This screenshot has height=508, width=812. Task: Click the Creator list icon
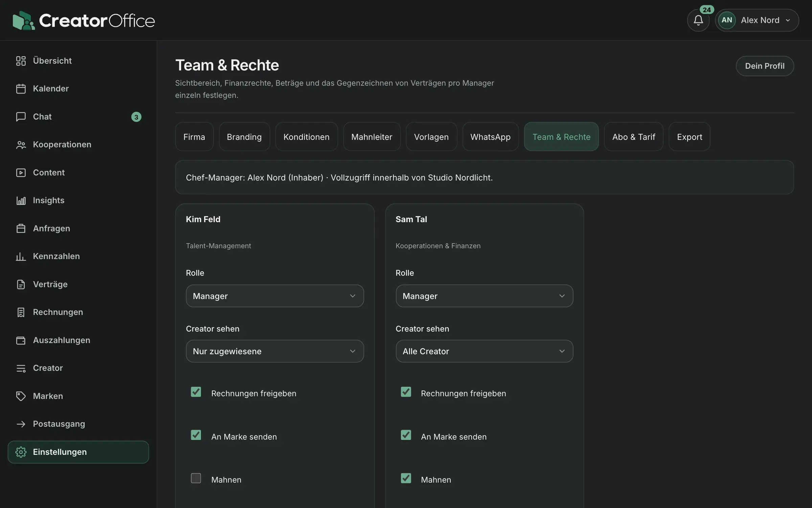(21, 368)
